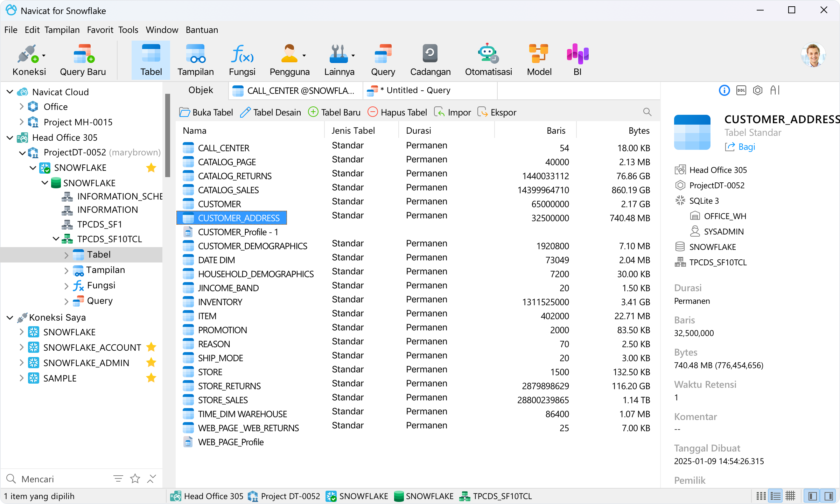Screen dimensions: 840x504
Task: Click the user avatar picture
Action: pos(813,55)
